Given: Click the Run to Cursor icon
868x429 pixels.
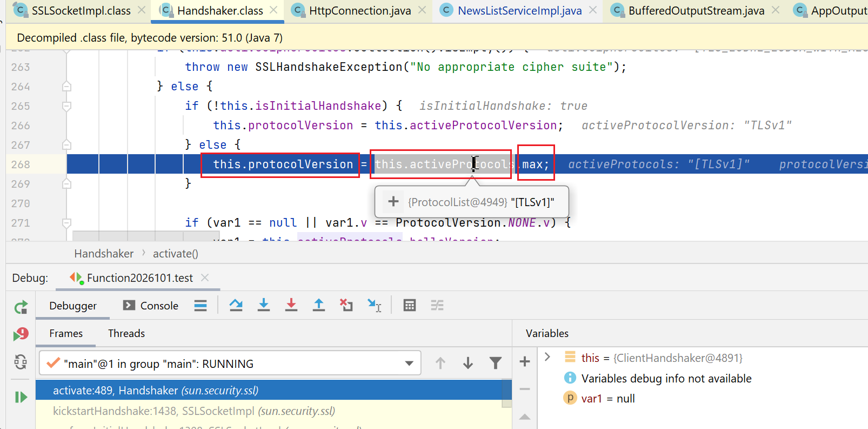Looking at the screenshot, I should click(x=374, y=305).
